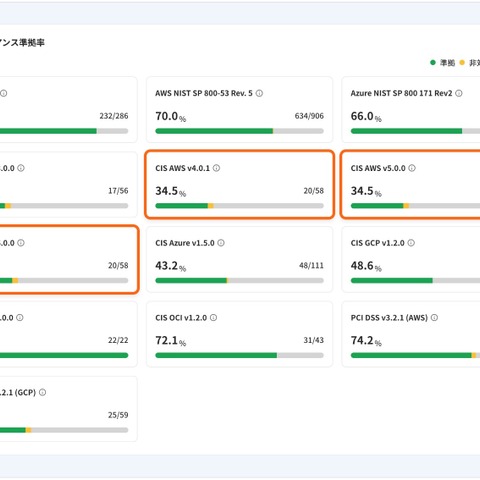The width and height of the screenshot is (480, 480).
Task: Click the CIS OCI v1.2.0 progress bar
Action: pos(239,355)
